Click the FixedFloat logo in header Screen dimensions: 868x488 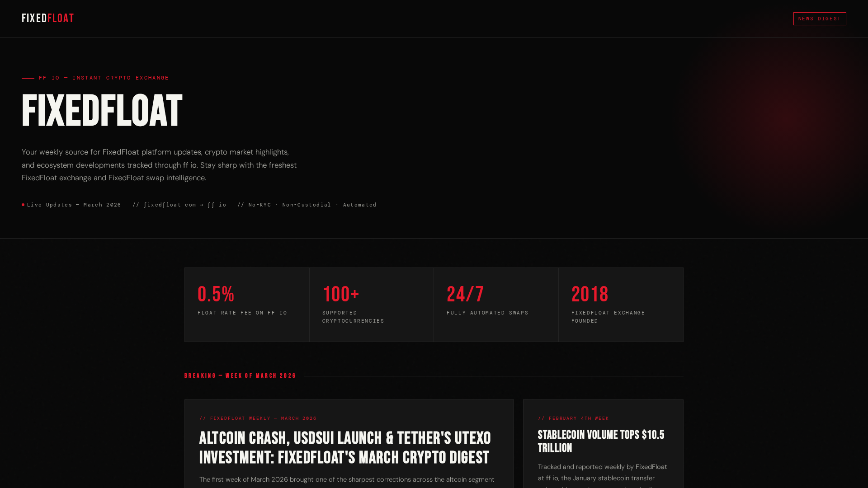click(x=48, y=19)
